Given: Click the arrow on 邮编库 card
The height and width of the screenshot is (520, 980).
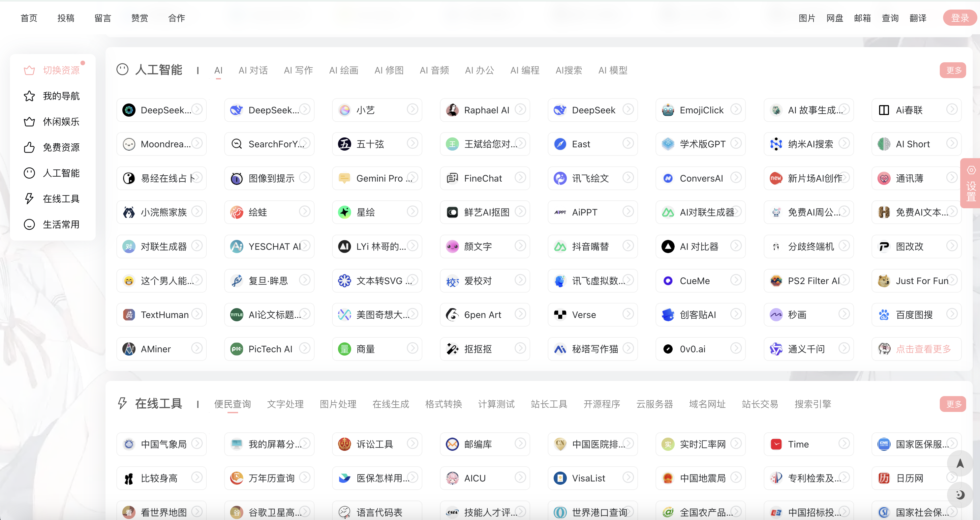Looking at the screenshot, I should [x=520, y=443].
